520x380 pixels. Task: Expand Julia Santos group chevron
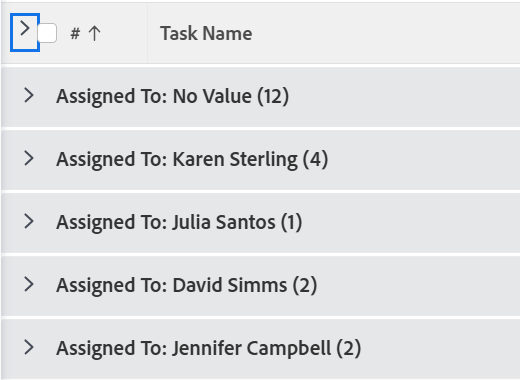pos(29,221)
